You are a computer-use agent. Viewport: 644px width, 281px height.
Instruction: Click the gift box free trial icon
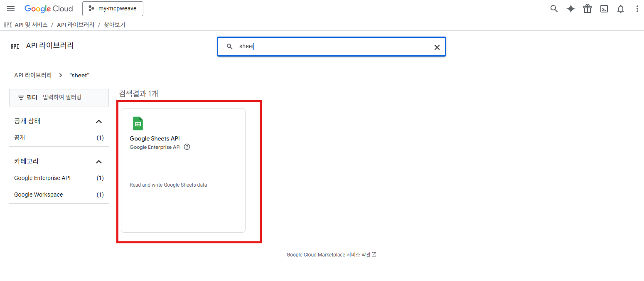point(587,9)
